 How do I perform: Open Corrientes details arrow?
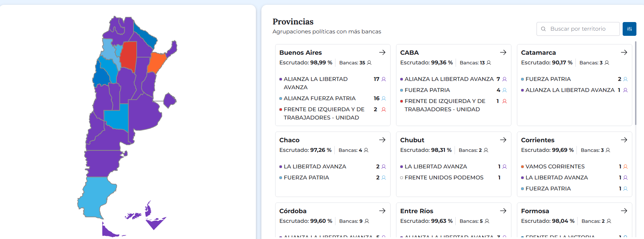point(624,140)
